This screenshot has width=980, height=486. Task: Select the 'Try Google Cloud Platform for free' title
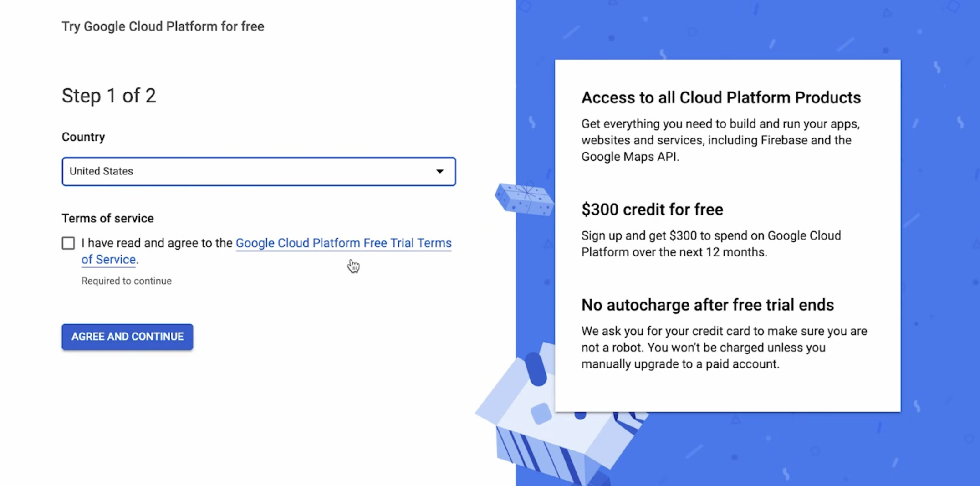click(163, 26)
